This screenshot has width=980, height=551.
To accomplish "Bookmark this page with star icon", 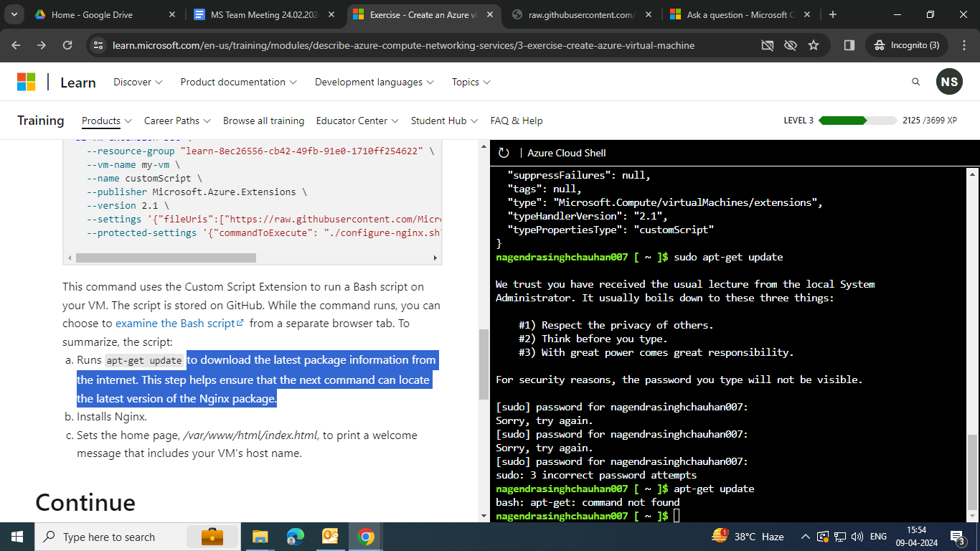I will [x=814, y=45].
